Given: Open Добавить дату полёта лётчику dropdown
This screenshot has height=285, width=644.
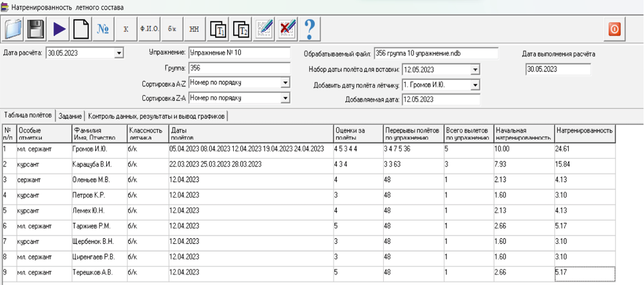Looking at the screenshot, I should point(475,85).
